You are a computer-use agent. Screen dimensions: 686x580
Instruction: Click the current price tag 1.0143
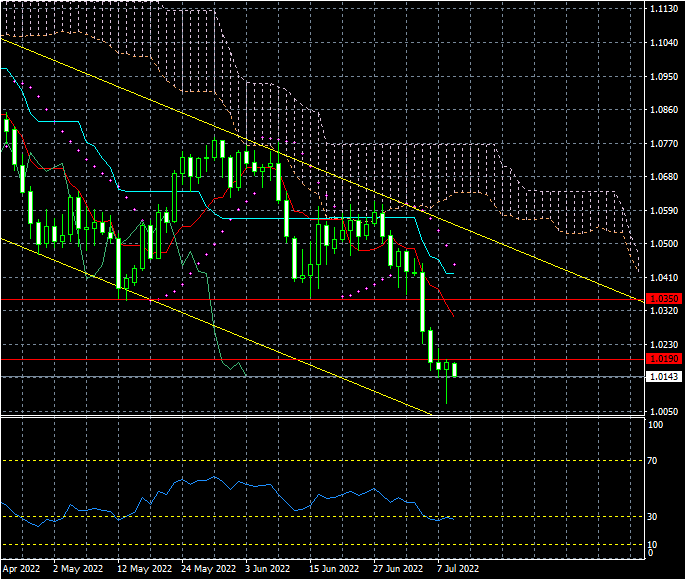point(664,377)
